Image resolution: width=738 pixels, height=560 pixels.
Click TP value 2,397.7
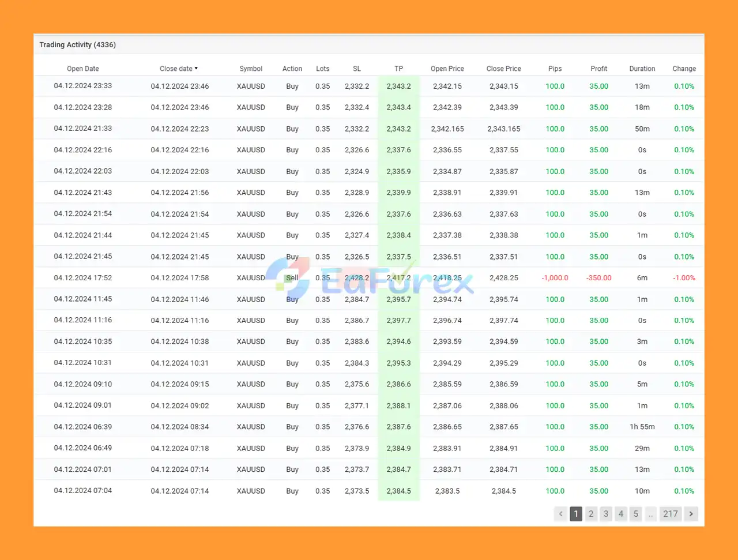coord(398,320)
